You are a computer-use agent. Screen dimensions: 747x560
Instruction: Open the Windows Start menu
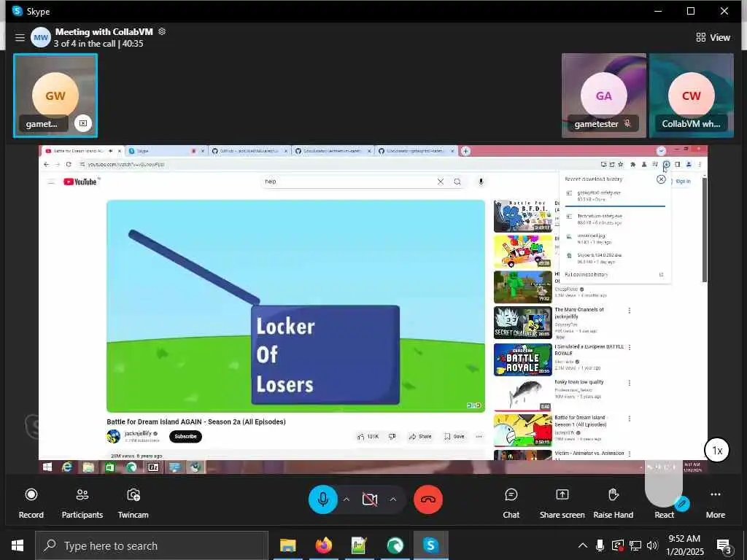click(x=18, y=545)
